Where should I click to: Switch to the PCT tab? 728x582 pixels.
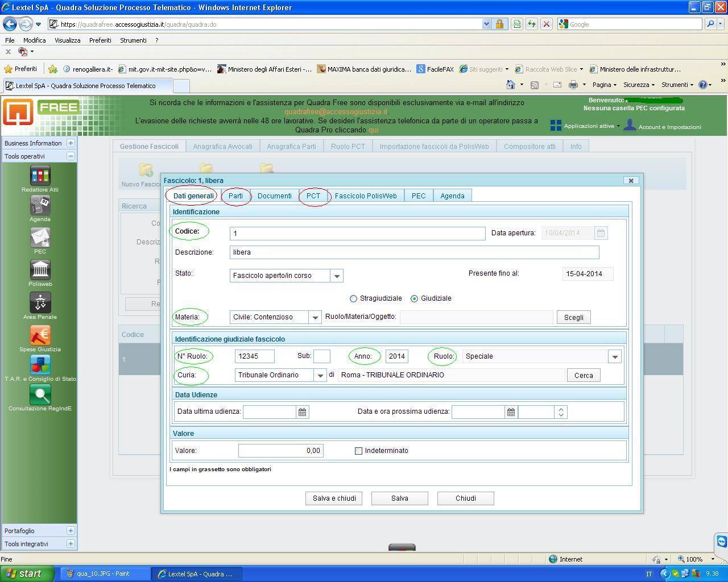point(313,196)
